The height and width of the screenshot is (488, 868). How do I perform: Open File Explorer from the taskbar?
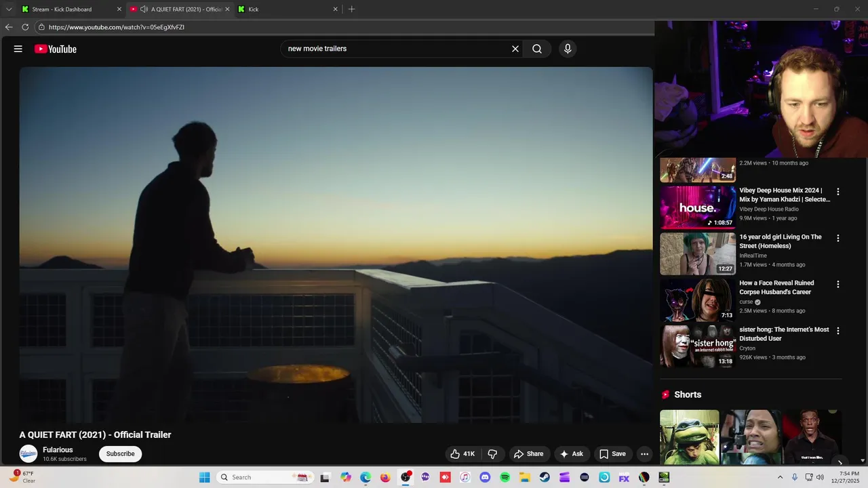tap(525, 477)
